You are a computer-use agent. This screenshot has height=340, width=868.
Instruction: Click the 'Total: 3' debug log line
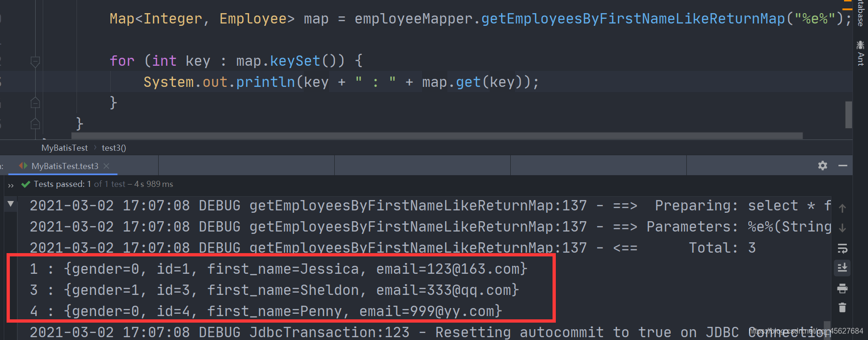pyautogui.click(x=393, y=248)
